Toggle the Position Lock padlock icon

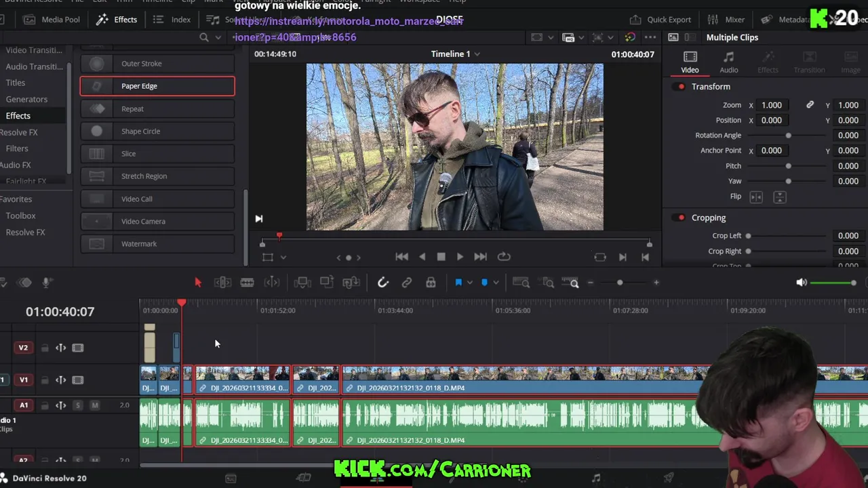(431, 283)
